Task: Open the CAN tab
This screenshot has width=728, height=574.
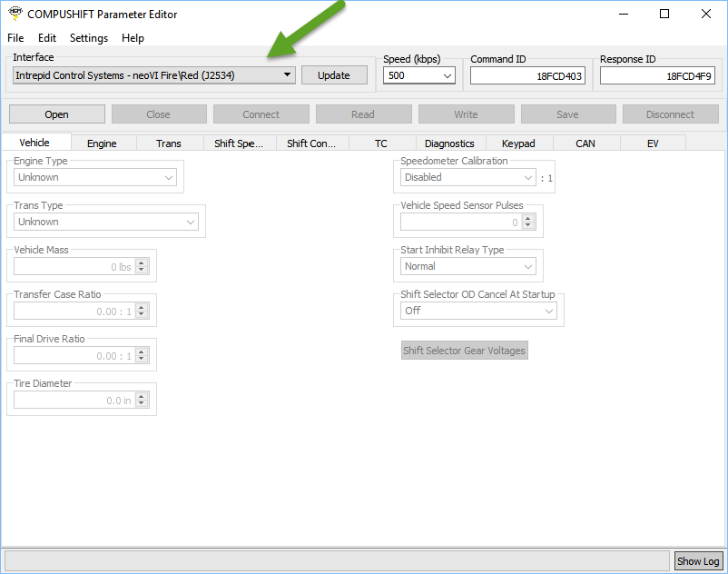Action: 585,143
